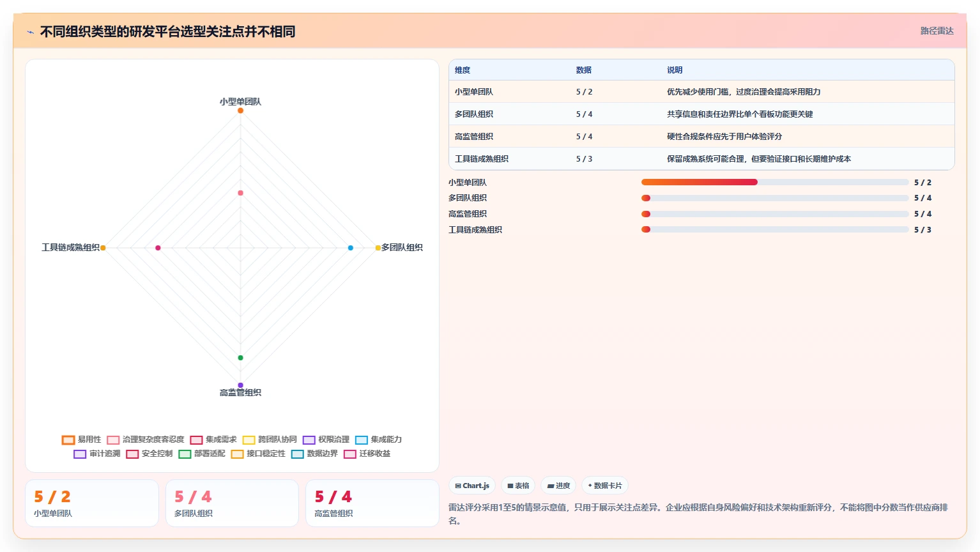Toggle the 治理复杂度容忍度 legend item
The image size is (980, 552).
click(x=146, y=440)
